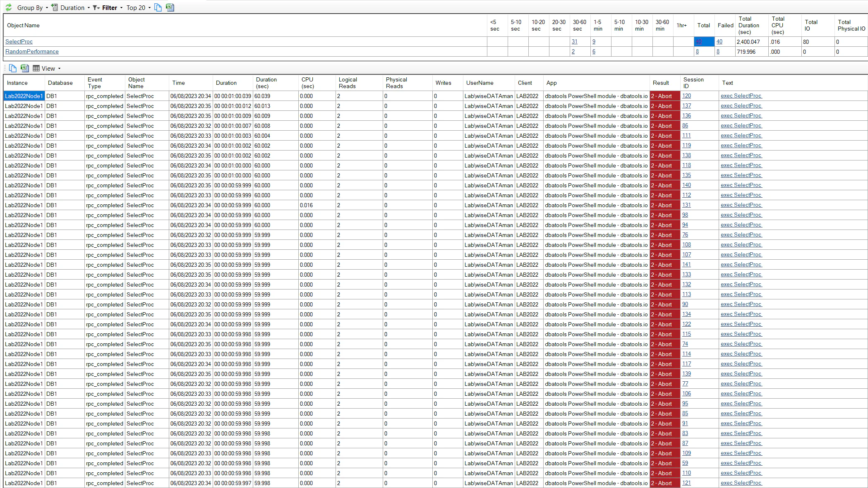Click the green refresh icon
868x488 pixels.
[8, 7]
